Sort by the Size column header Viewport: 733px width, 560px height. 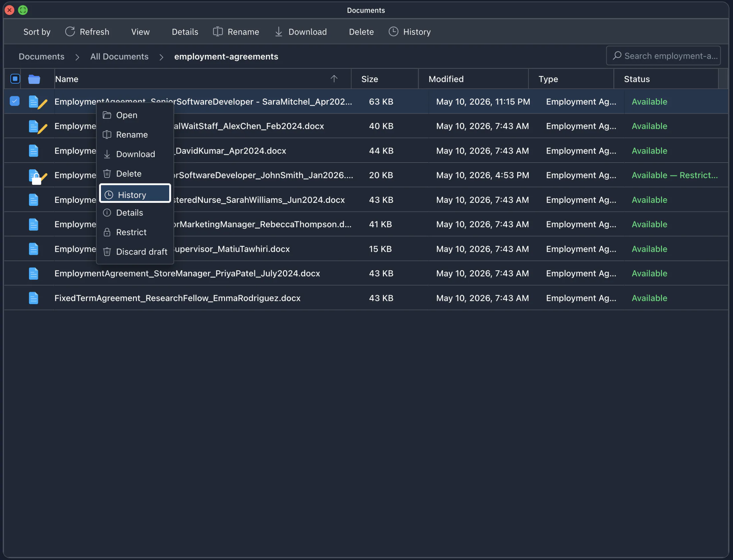385,79
